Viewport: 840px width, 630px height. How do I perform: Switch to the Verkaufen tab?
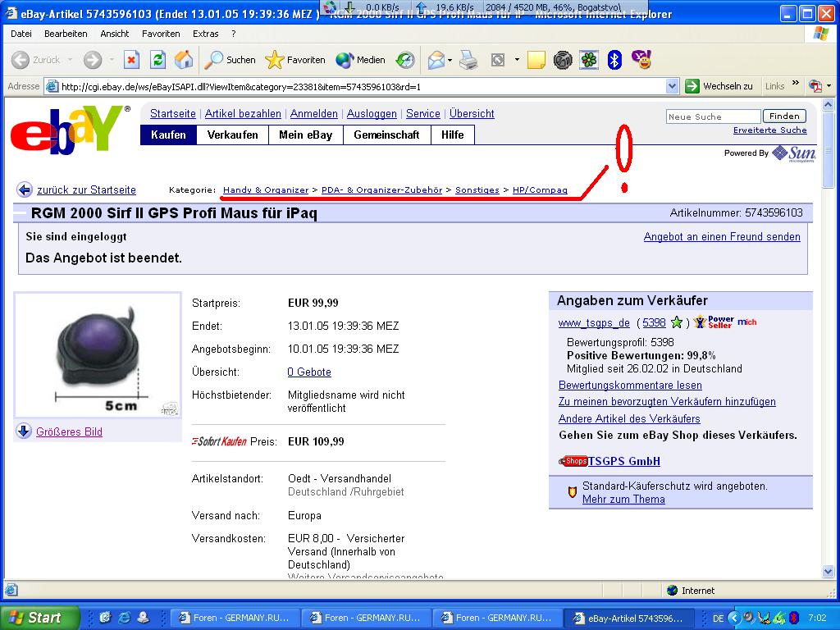coord(232,135)
